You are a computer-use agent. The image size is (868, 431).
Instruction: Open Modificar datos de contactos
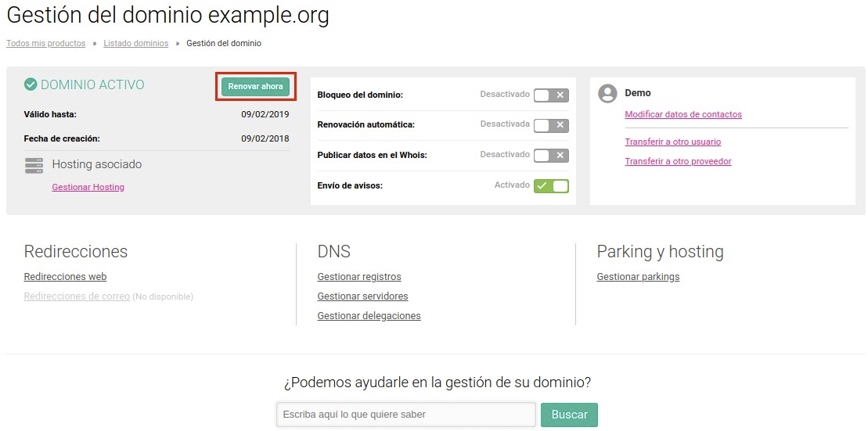coord(683,114)
